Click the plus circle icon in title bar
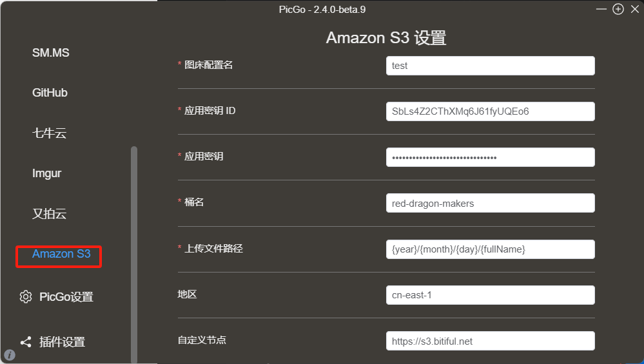This screenshot has width=644, height=364. pyautogui.click(x=618, y=9)
